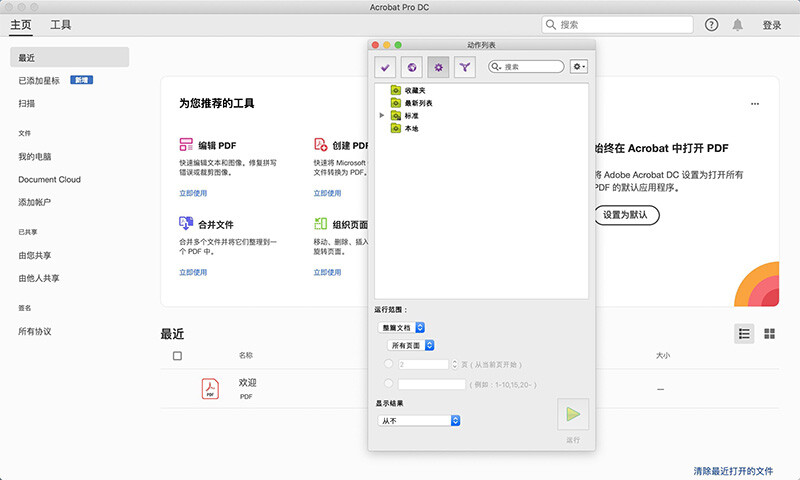Click the purple globe toolbar icon
Image resolution: width=800 pixels, height=480 pixels.
pos(412,67)
